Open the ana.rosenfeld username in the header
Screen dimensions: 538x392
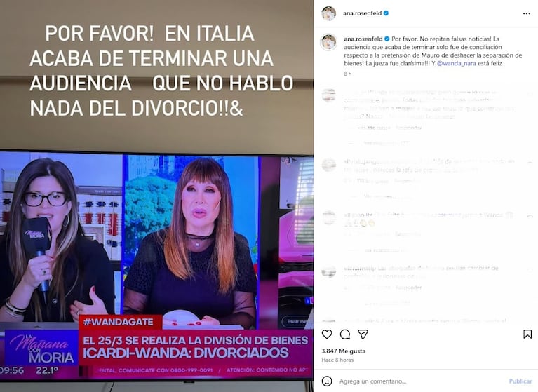tap(362, 13)
